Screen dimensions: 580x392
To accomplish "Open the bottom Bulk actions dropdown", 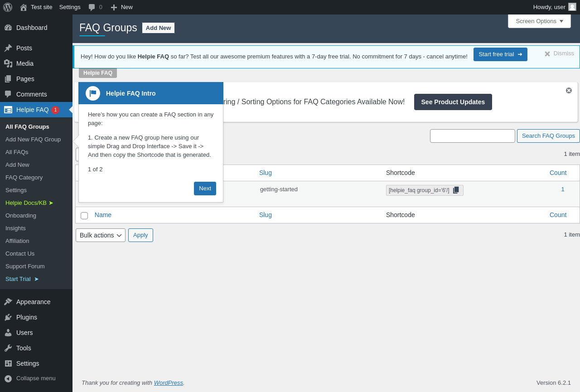I will click(x=101, y=235).
